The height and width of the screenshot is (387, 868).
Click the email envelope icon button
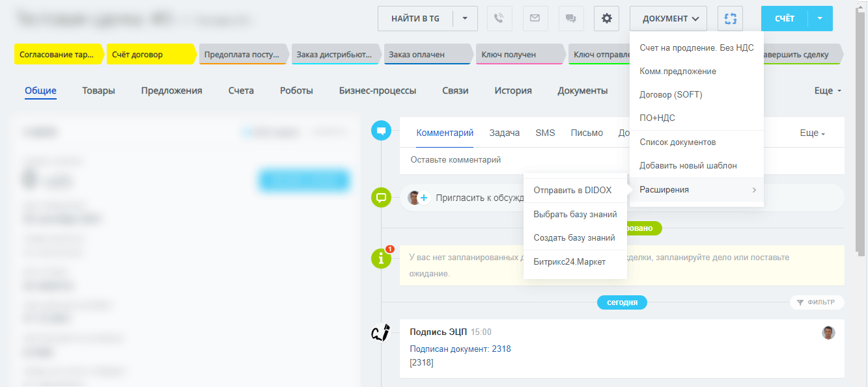coord(535,18)
